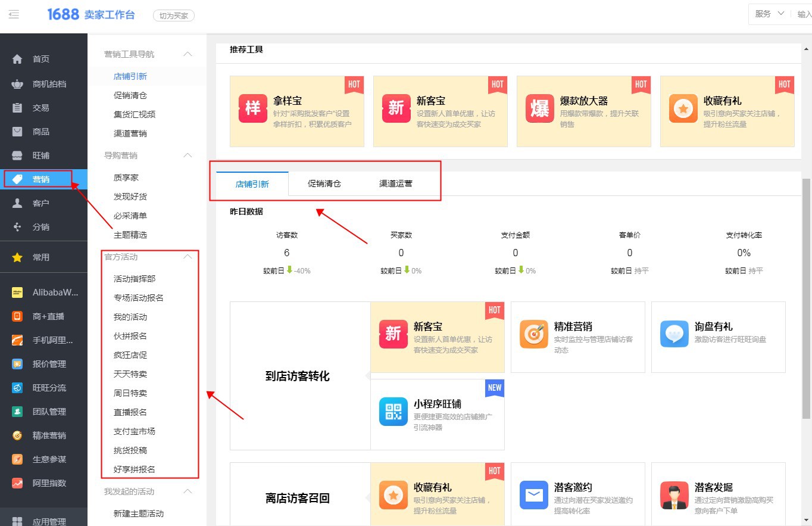Open 直播报名 link
The image size is (812, 526).
[130, 412]
